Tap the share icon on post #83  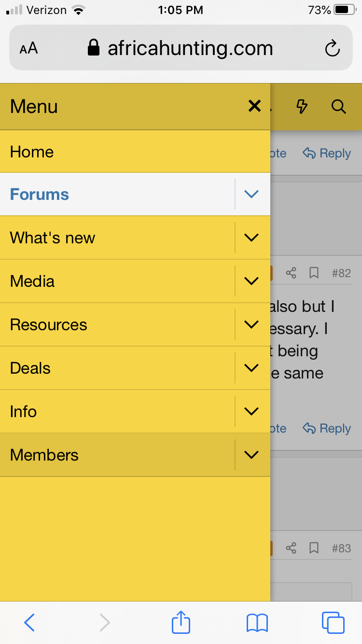coord(291,548)
